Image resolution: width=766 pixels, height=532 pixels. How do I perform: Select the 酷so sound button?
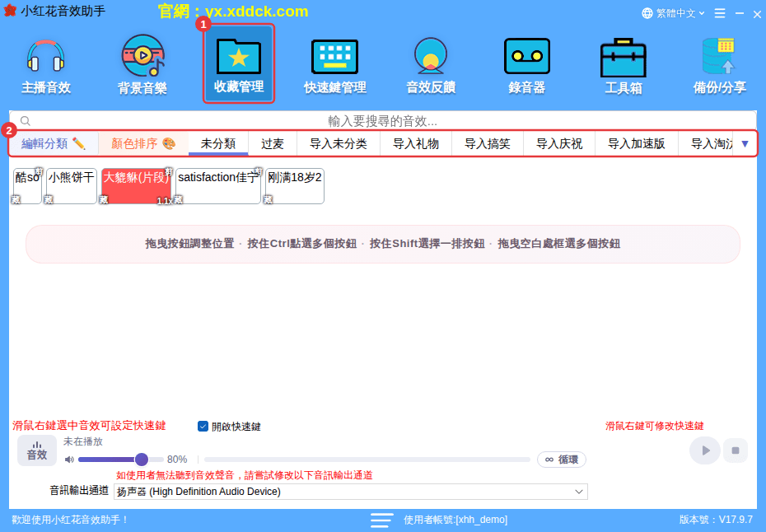click(x=27, y=185)
